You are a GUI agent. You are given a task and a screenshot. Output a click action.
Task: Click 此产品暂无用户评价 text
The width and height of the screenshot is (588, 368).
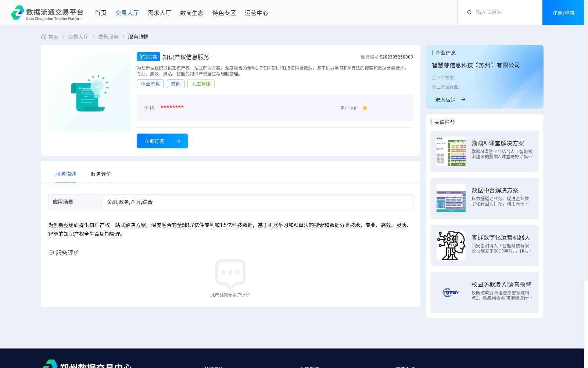pyautogui.click(x=230, y=295)
